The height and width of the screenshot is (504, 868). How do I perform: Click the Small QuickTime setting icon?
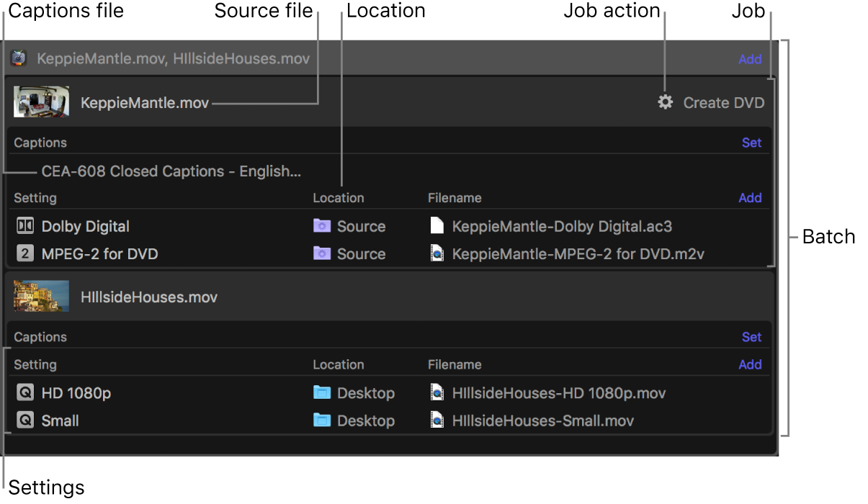[x=25, y=420]
